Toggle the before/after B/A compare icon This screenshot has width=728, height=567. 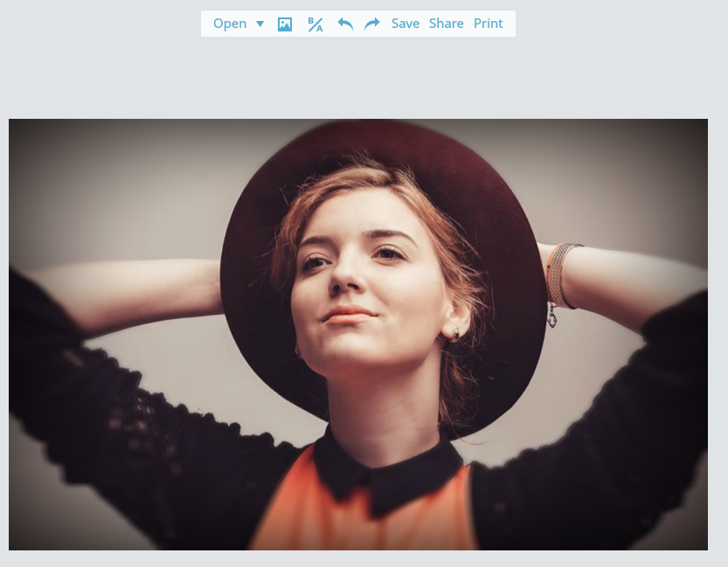(x=315, y=24)
